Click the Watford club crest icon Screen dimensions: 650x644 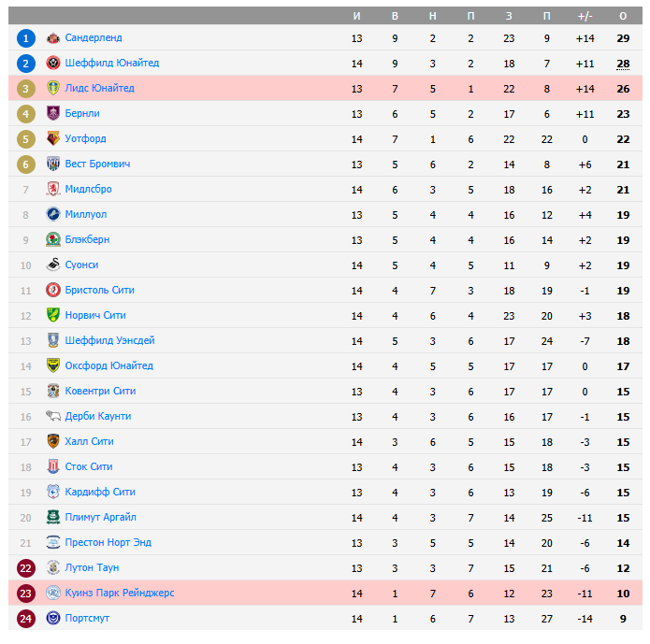pyautogui.click(x=53, y=139)
